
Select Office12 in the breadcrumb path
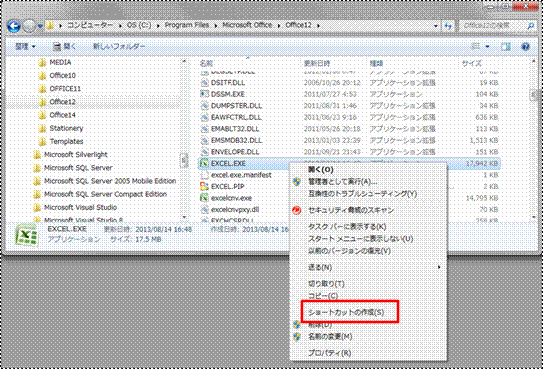[x=298, y=25]
